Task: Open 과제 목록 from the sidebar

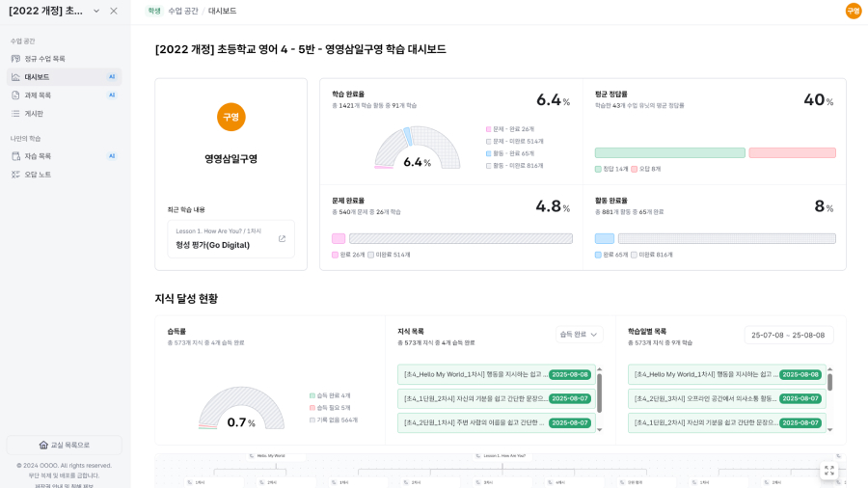Action: 15,95
